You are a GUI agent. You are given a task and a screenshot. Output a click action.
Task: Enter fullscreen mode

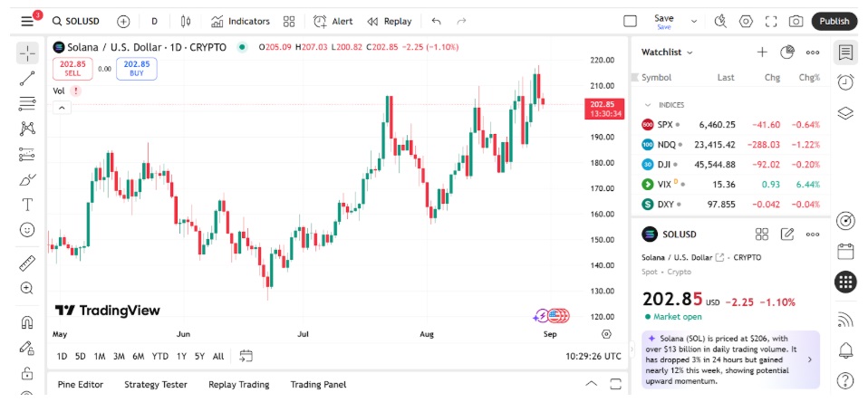coord(770,22)
